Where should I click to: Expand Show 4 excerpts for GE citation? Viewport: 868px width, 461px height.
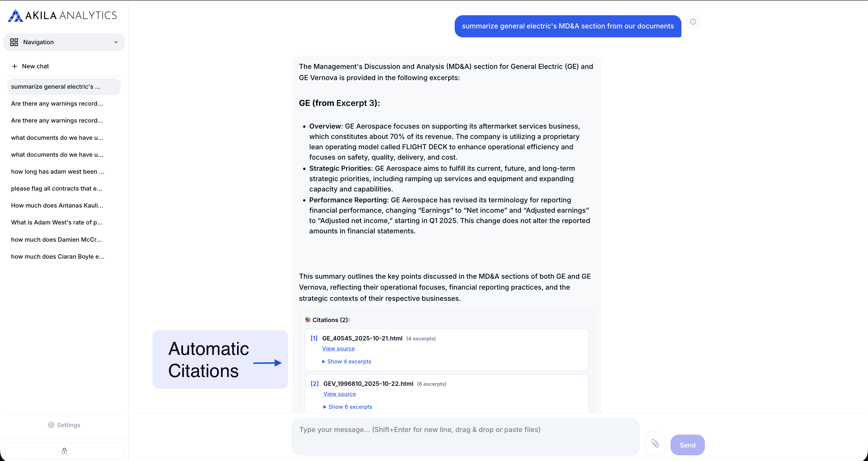click(x=349, y=361)
